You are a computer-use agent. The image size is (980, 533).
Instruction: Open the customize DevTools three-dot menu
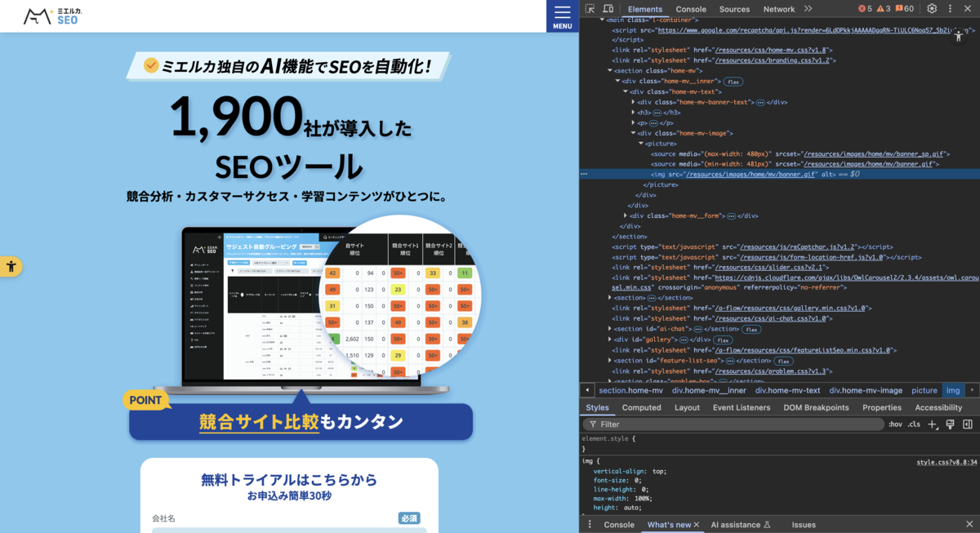point(950,8)
